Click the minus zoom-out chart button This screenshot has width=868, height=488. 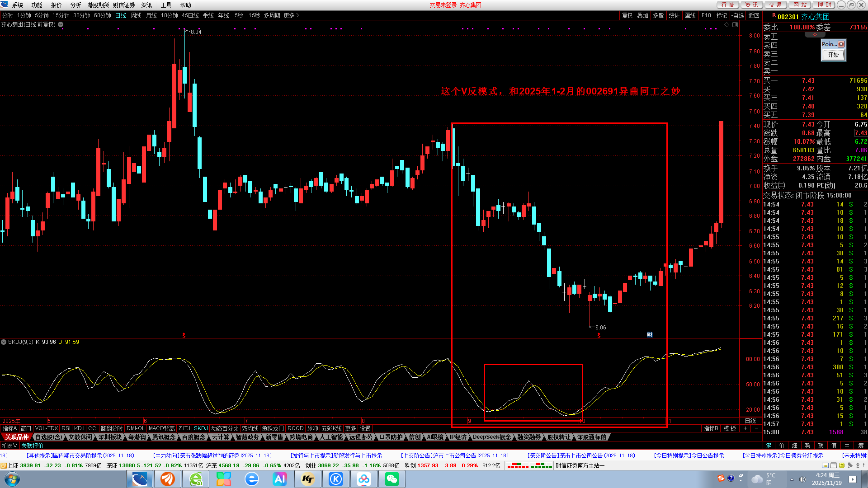(x=756, y=428)
